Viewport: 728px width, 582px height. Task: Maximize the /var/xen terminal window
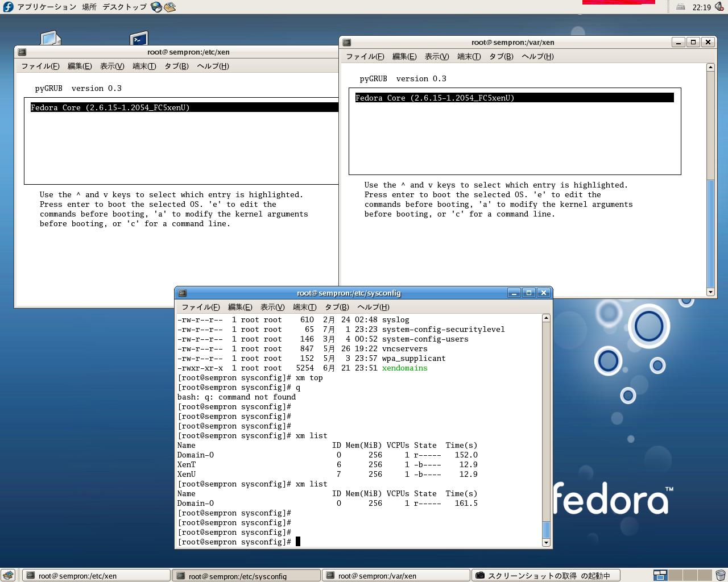pos(693,42)
